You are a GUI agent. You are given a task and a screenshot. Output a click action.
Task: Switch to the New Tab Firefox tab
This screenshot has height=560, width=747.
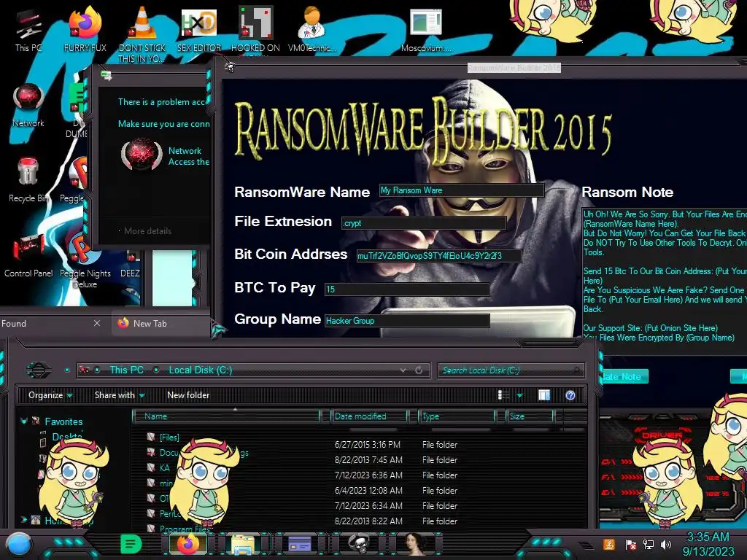161,324
